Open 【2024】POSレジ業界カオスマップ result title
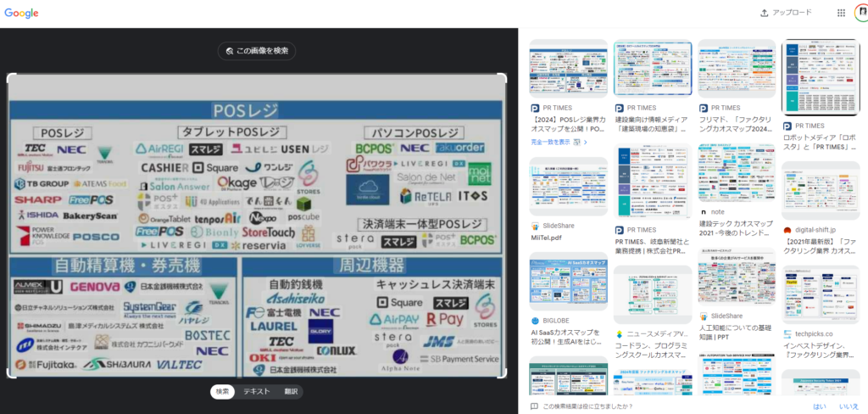The height and width of the screenshot is (414, 868). pos(569,124)
